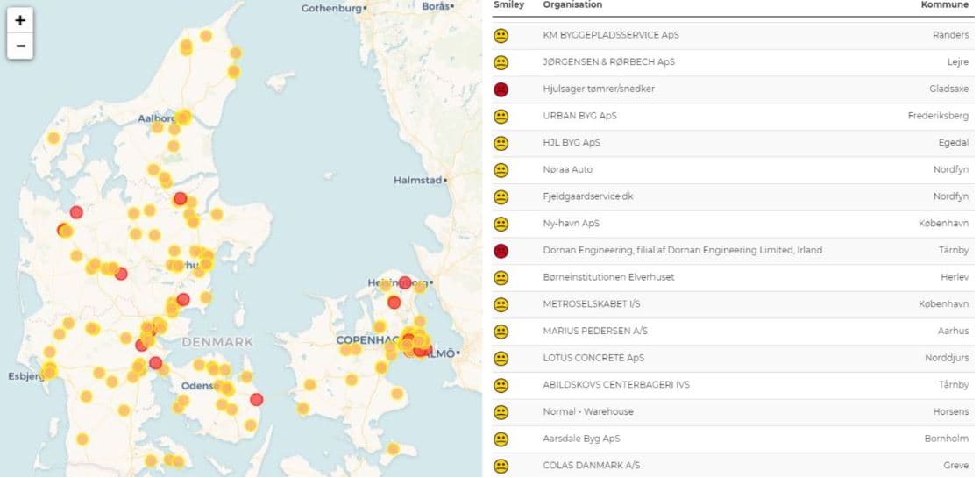Click the smiley icon for Aarsdale Byg ApS

[501, 439]
